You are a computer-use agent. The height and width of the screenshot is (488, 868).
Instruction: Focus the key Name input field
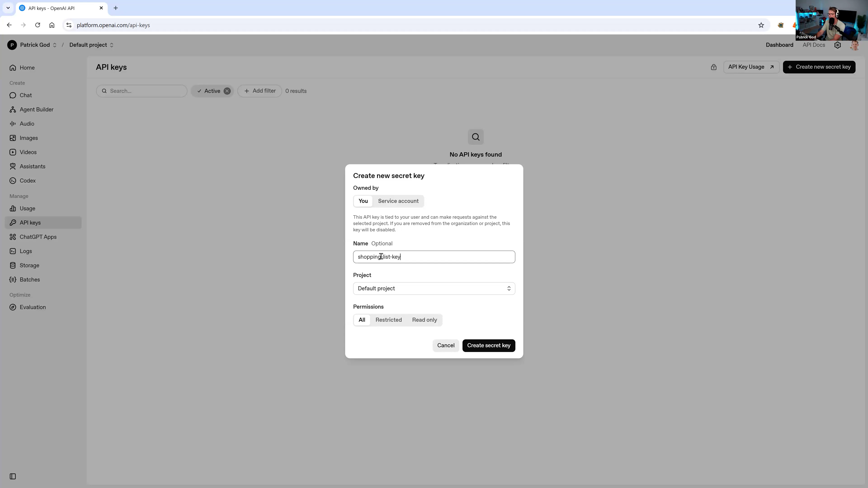coord(434,257)
